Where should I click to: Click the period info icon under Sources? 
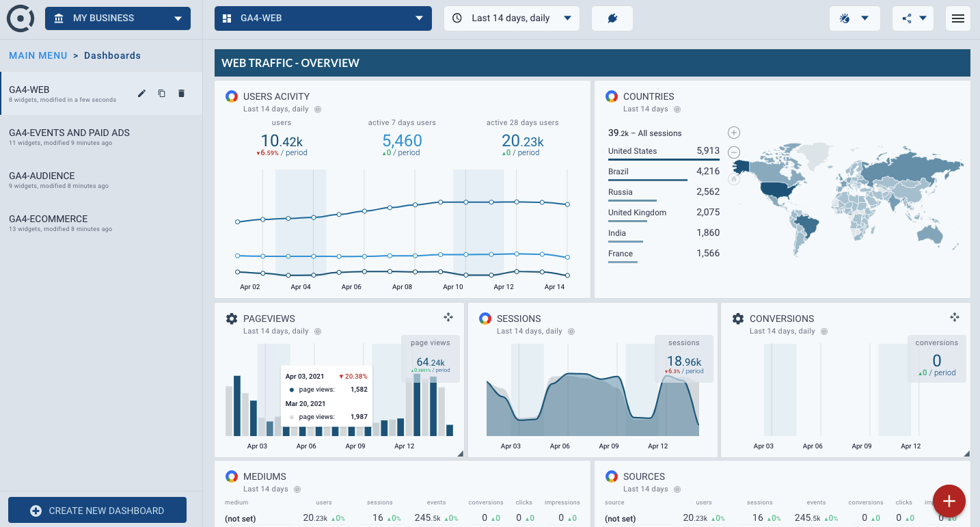(x=677, y=489)
